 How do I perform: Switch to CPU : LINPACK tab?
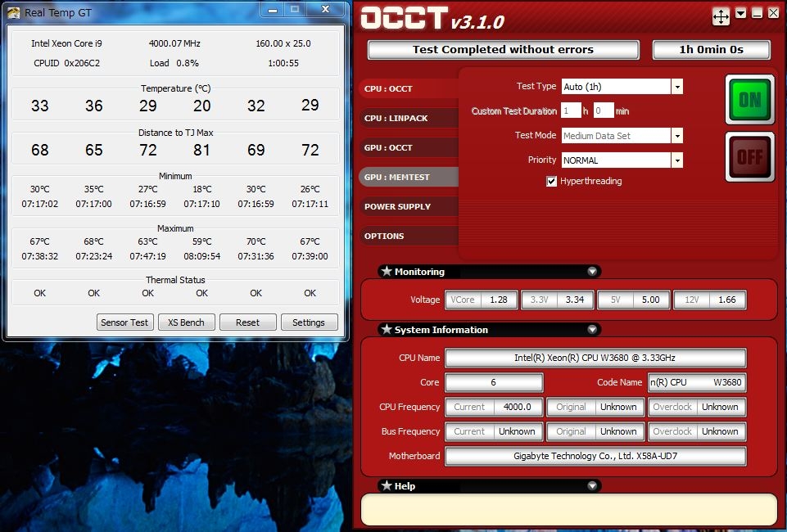click(409, 119)
